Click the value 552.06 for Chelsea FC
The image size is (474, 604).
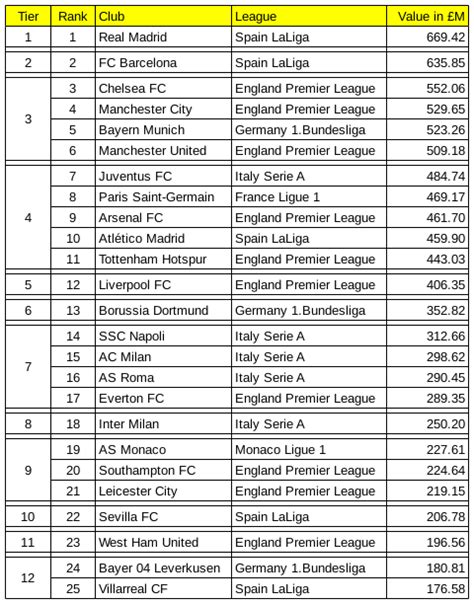427,89
